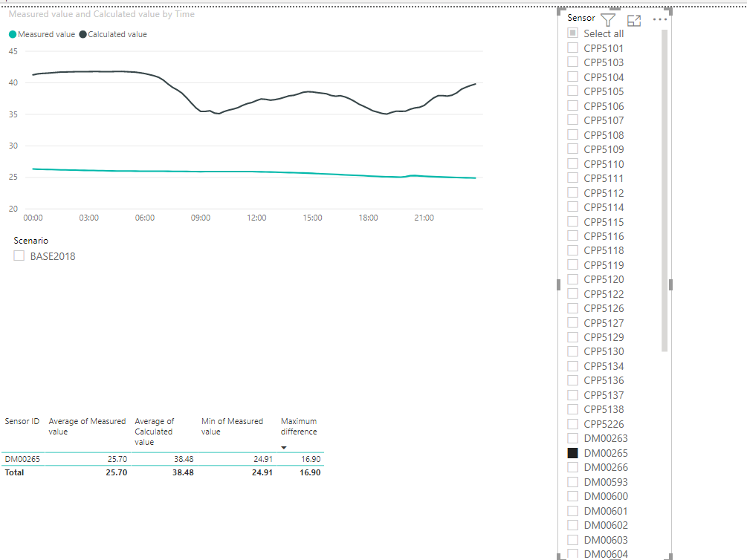Viewport: 747px width, 560px height.
Task: Check the CPP5119 sensor checkbox
Action: click(x=572, y=264)
